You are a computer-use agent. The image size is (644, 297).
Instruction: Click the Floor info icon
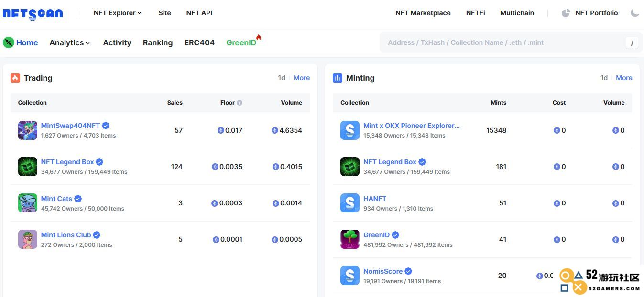[x=240, y=103]
